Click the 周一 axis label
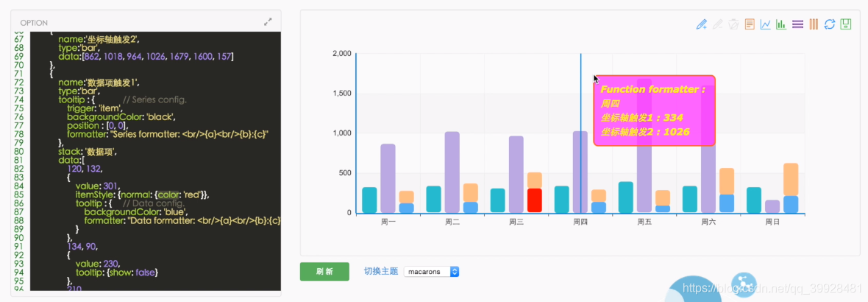The height and width of the screenshot is (302, 868). click(x=388, y=222)
